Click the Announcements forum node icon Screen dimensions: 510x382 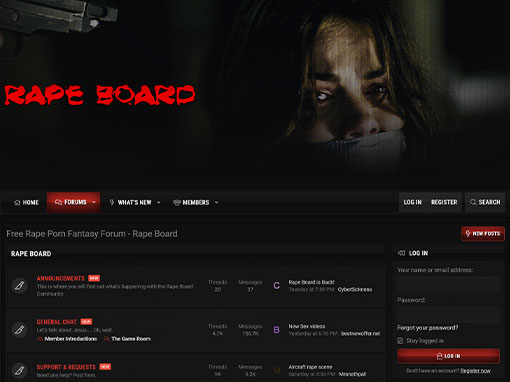(x=19, y=286)
